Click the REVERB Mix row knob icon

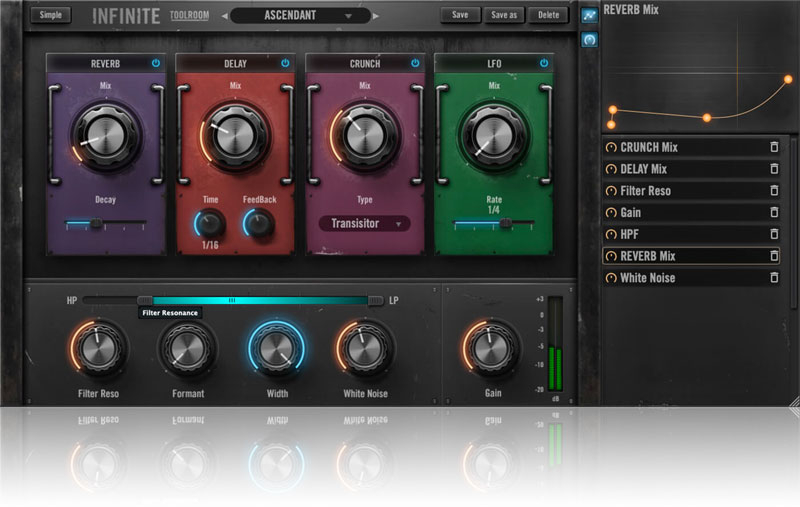tap(611, 256)
